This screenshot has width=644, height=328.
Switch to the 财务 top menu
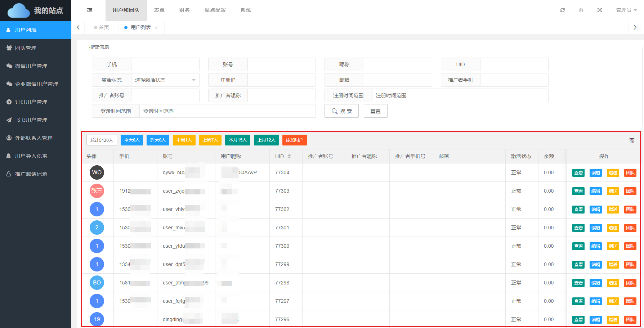184,10
